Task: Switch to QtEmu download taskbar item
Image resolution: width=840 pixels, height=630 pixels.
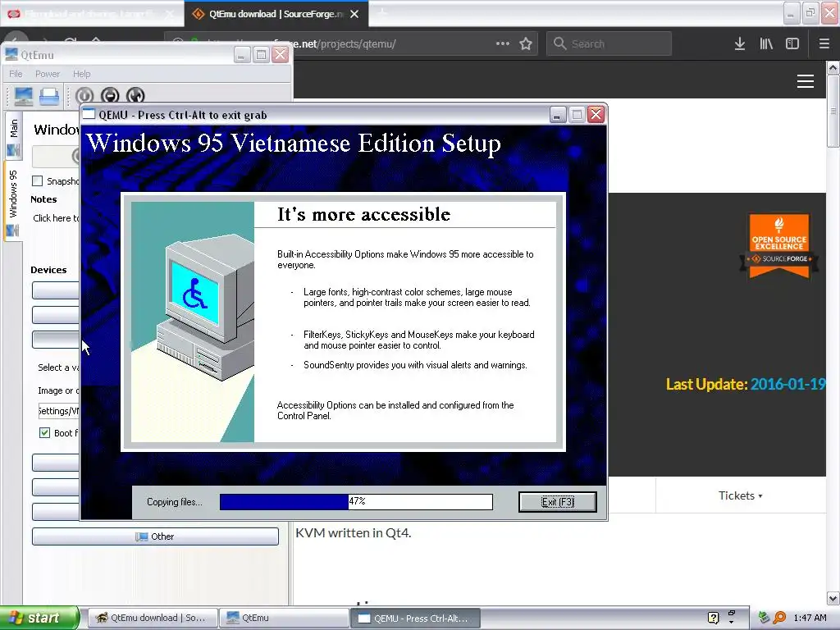Action: point(153,618)
